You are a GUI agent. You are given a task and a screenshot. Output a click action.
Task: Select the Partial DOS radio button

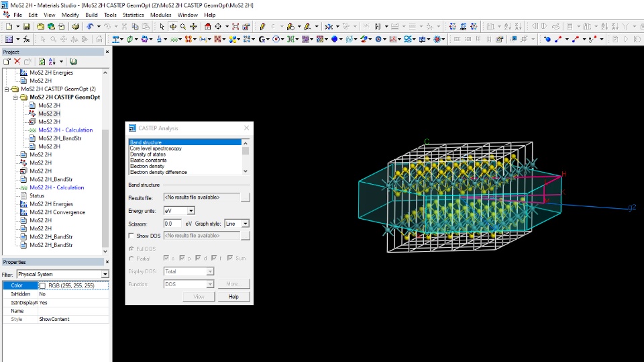coord(131,259)
